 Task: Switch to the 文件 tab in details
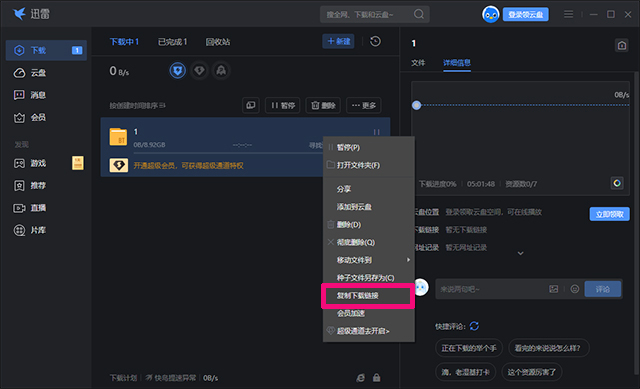tap(418, 62)
